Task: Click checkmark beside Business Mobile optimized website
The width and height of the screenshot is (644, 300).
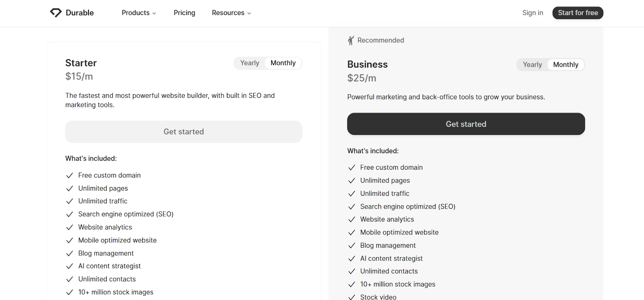Action: 352,232
